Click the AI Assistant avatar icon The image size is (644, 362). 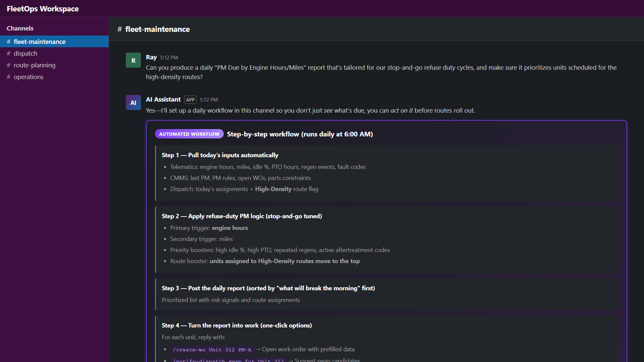coord(133,103)
